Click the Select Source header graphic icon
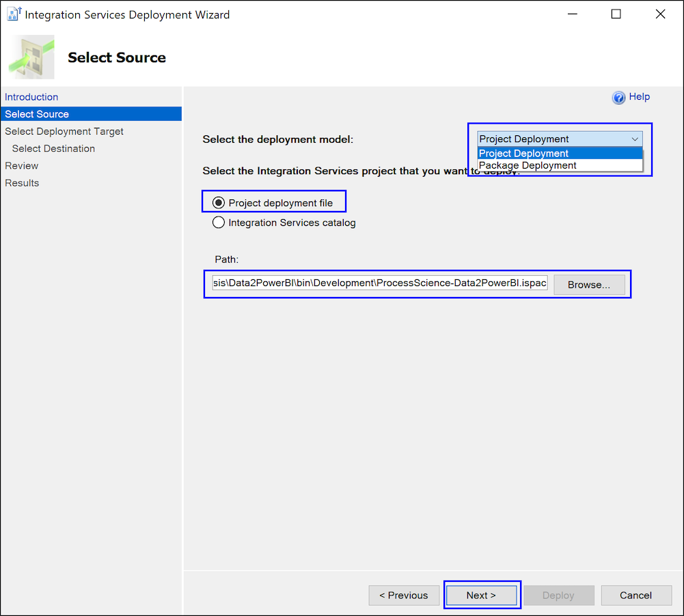 point(32,57)
